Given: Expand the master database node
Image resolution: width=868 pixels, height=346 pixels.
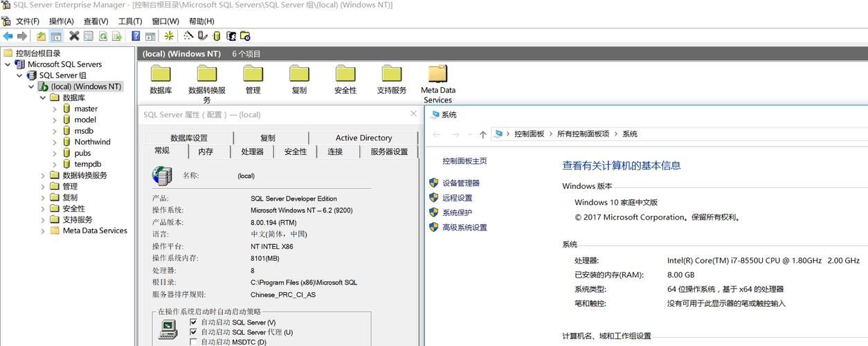Looking at the screenshot, I should [x=55, y=109].
